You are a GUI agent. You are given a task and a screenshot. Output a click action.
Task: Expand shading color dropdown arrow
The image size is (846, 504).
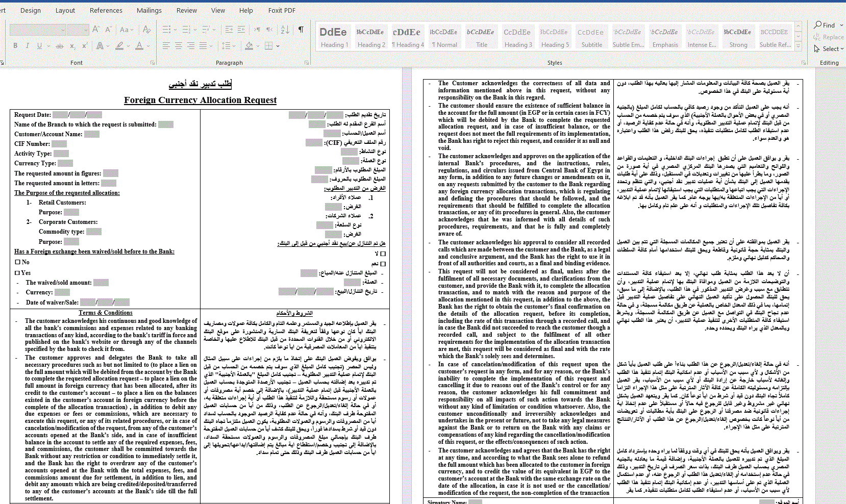(x=258, y=46)
